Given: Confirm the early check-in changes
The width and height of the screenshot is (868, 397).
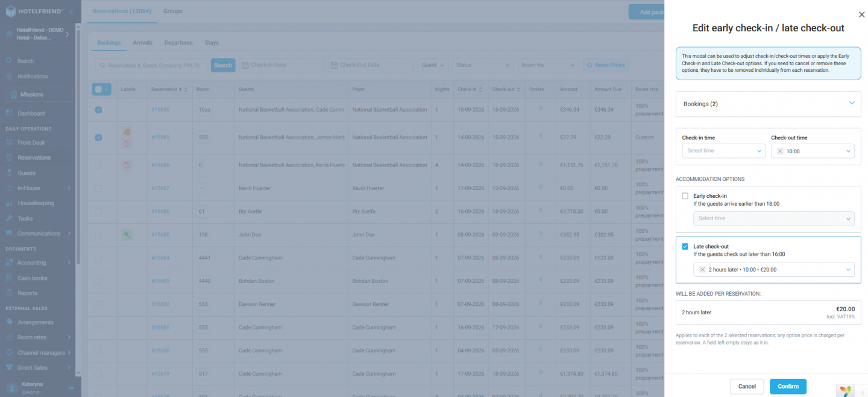Looking at the screenshot, I should 788,387.
